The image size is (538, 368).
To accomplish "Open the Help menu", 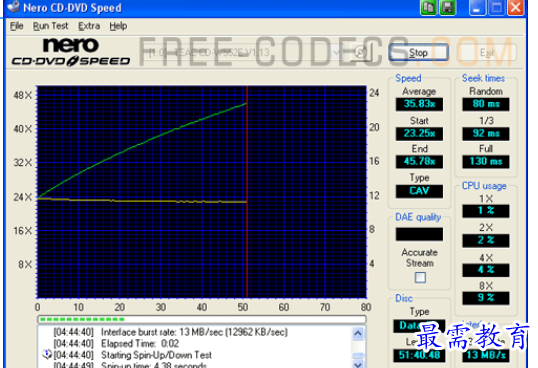I will point(118,26).
